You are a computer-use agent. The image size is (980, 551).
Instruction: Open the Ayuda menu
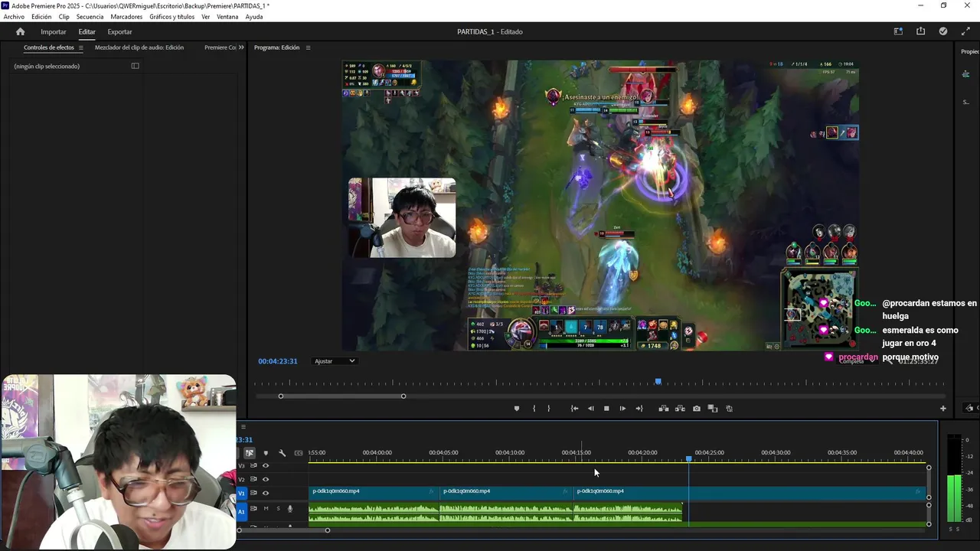[254, 17]
